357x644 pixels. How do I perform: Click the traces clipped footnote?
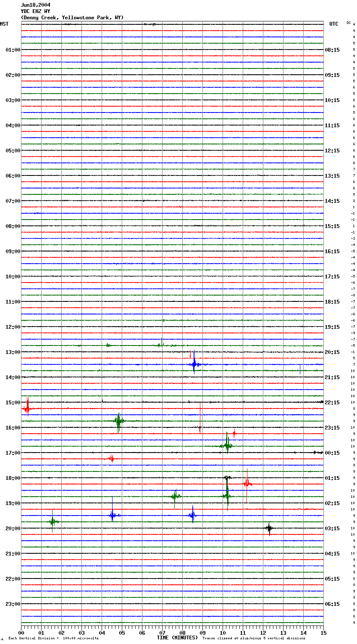click(x=254, y=639)
